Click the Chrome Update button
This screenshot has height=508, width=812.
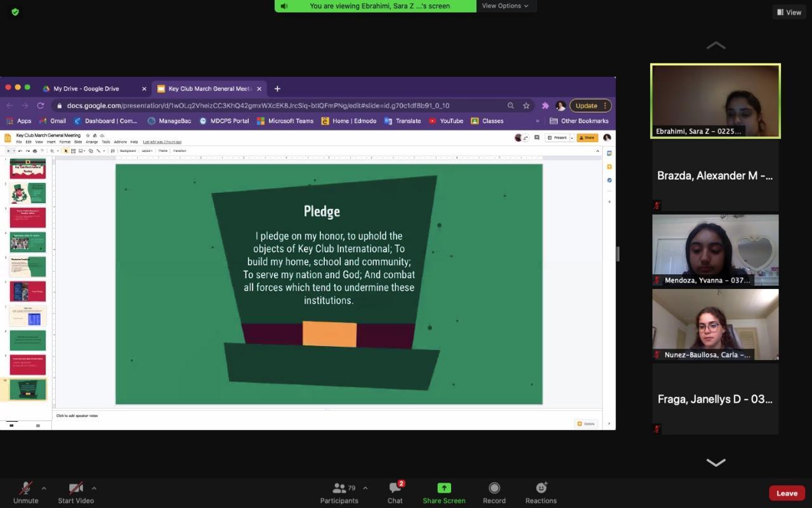pyautogui.click(x=589, y=105)
